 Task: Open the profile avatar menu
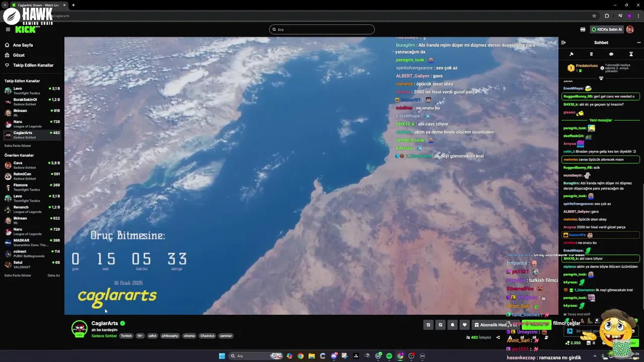coord(630,30)
